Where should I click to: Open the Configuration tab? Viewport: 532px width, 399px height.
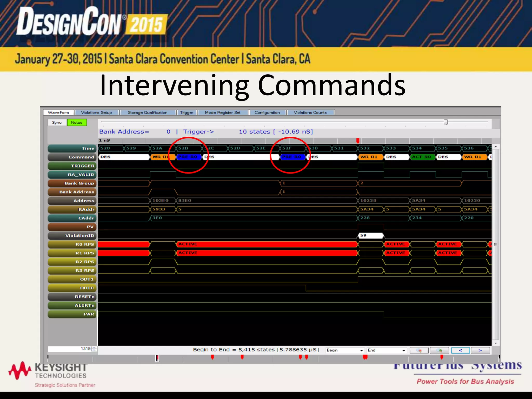click(267, 112)
